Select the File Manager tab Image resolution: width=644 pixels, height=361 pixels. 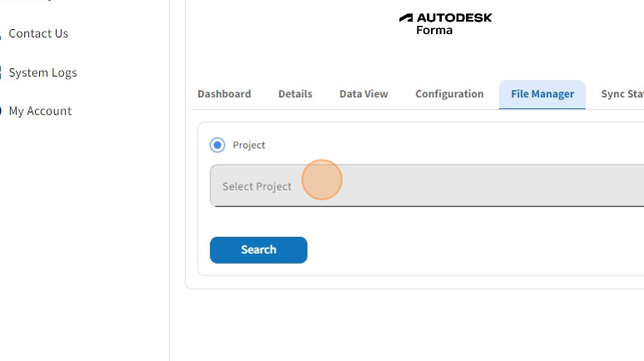542,94
